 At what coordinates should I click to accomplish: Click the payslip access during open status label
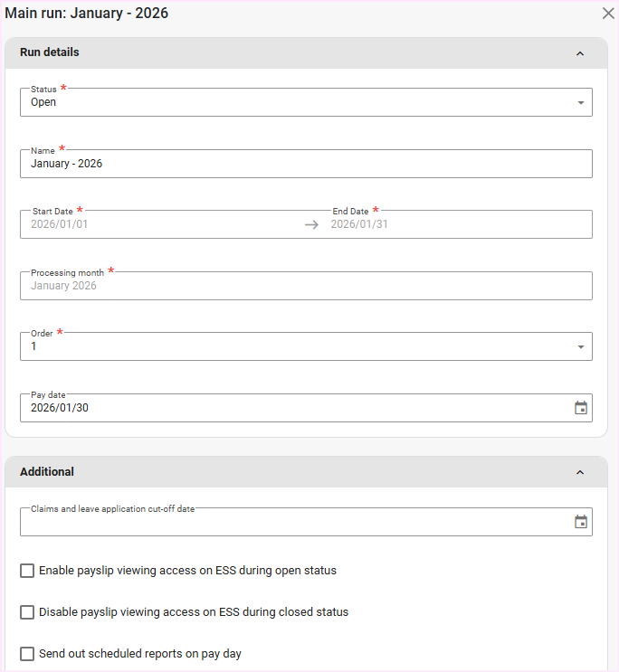(187, 571)
